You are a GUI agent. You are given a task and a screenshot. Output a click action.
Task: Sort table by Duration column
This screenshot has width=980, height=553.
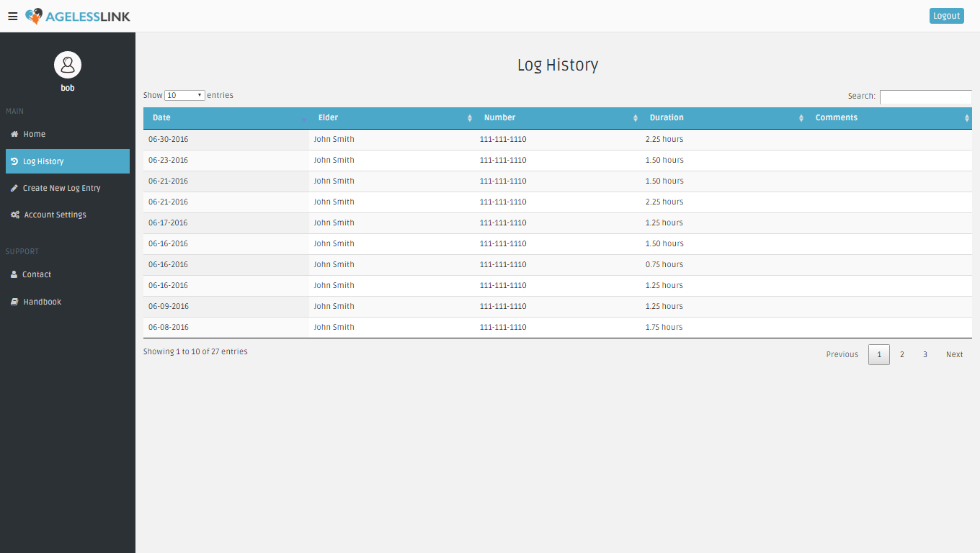(667, 117)
